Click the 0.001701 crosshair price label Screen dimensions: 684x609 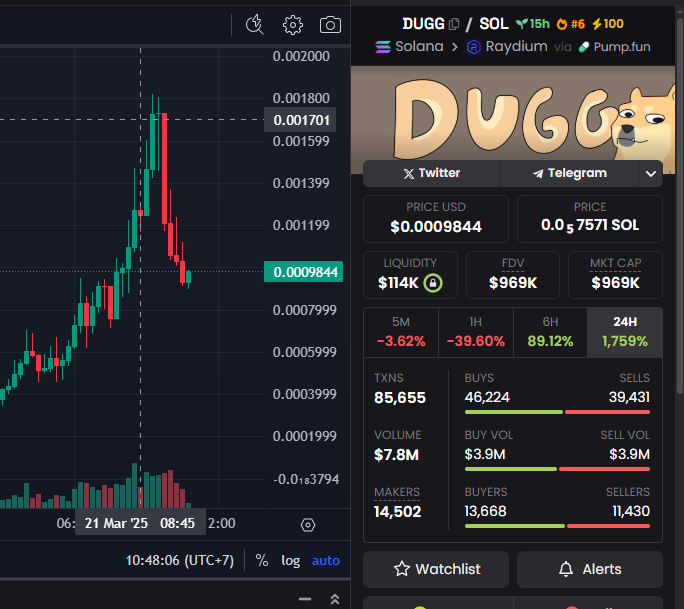coord(300,120)
